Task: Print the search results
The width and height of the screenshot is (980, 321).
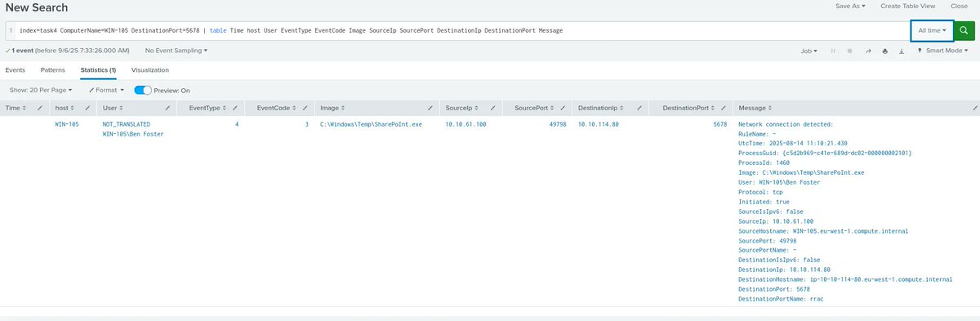Action: (x=884, y=51)
